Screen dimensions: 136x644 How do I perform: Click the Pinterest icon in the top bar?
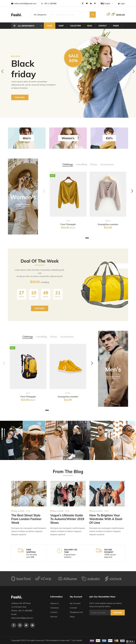click(x=95, y=4)
